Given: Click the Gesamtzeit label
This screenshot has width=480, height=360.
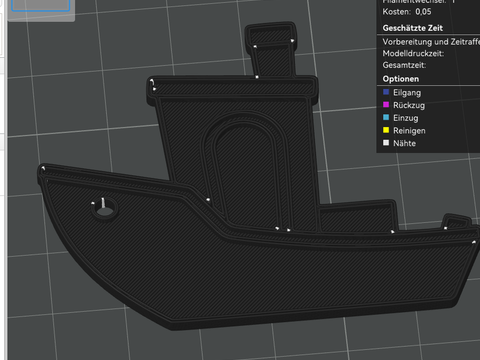Looking at the screenshot, I should pos(404,65).
